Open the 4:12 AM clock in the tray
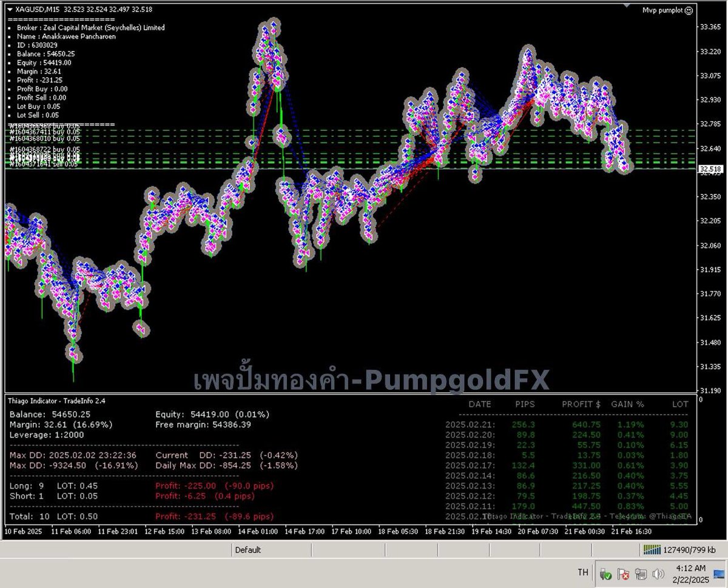This screenshot has height=588, width=728. (690, 568)
